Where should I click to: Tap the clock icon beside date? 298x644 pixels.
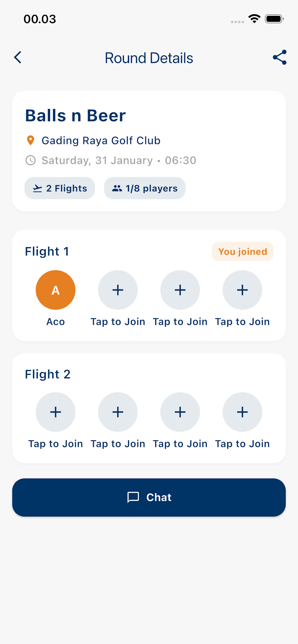[x=30, y=160]
